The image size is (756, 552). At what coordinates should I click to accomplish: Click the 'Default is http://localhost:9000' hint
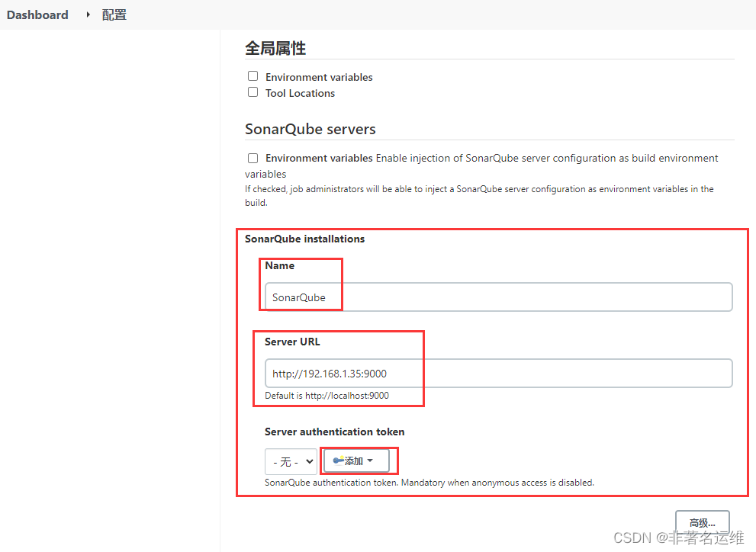[x=327, y=396]
